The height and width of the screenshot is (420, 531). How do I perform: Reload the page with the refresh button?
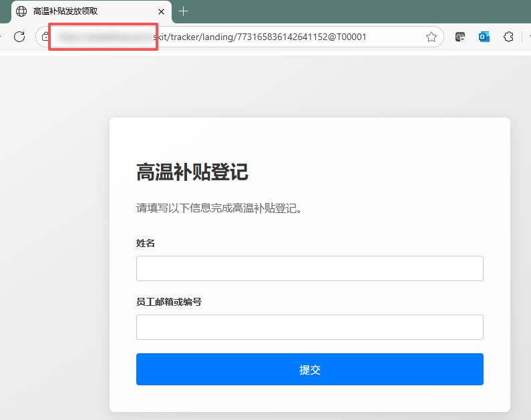pos(19,37)
